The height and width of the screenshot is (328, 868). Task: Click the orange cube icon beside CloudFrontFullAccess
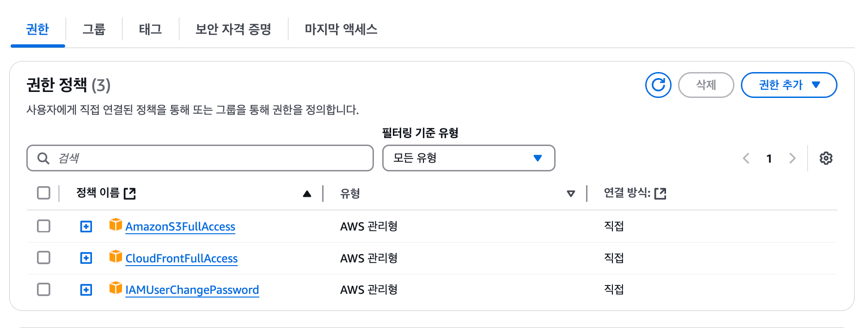115,258
